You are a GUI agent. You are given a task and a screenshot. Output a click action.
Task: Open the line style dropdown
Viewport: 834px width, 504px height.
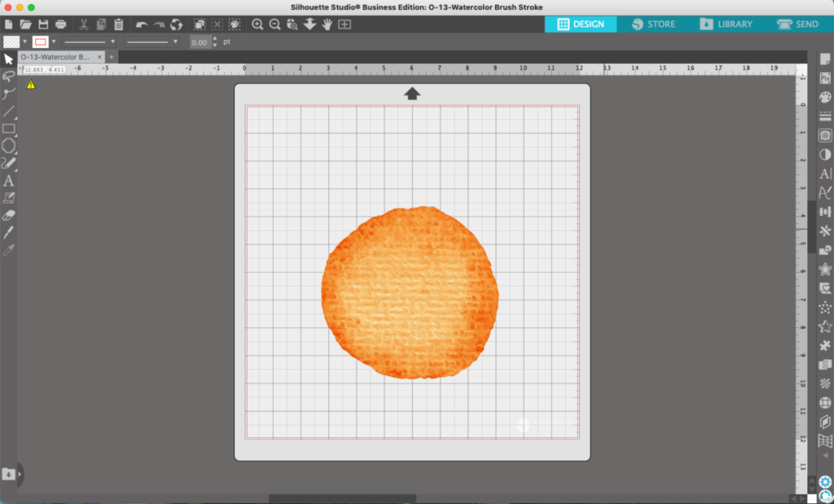pyautogui.click(x=89, y=42)
